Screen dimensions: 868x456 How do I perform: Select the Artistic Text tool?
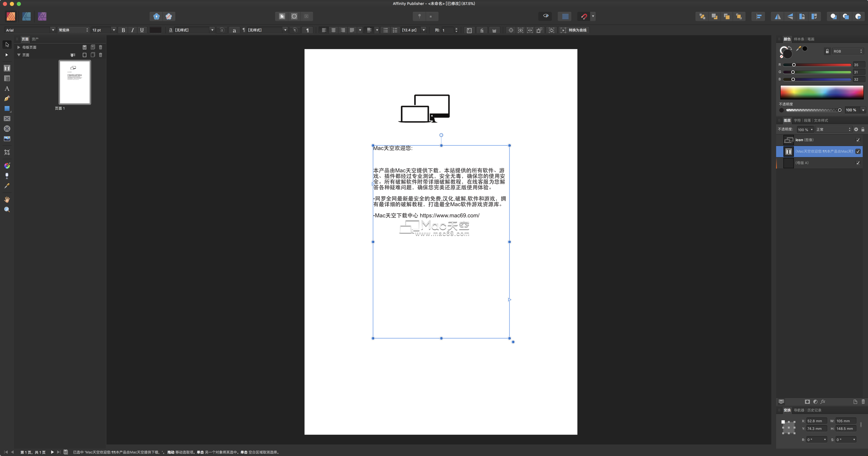pos(7,89)
